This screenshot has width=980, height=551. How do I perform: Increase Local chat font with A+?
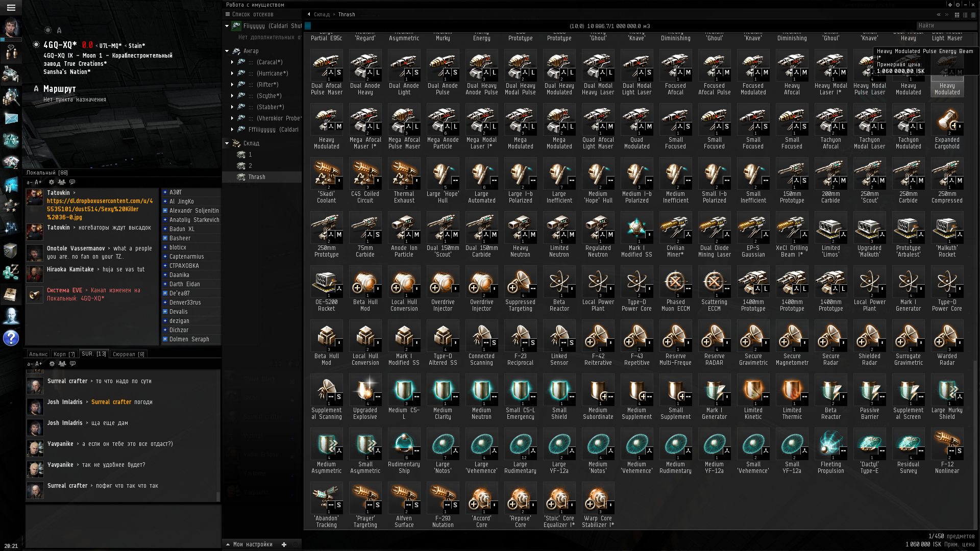(38, 182)
